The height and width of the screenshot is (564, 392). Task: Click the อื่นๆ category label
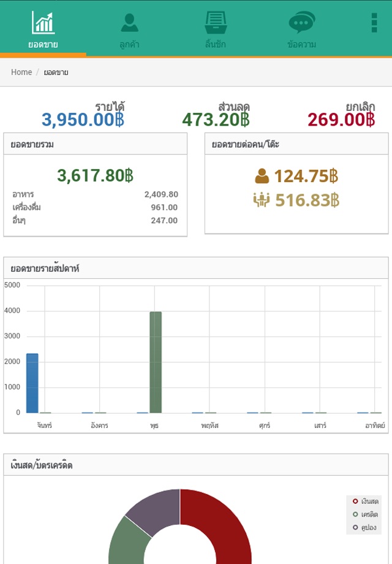[x=19, y=221]
